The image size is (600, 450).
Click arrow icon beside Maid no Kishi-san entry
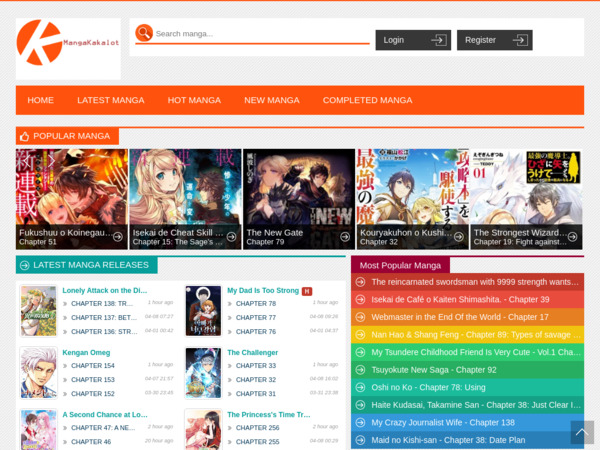(x=360, y=440)
